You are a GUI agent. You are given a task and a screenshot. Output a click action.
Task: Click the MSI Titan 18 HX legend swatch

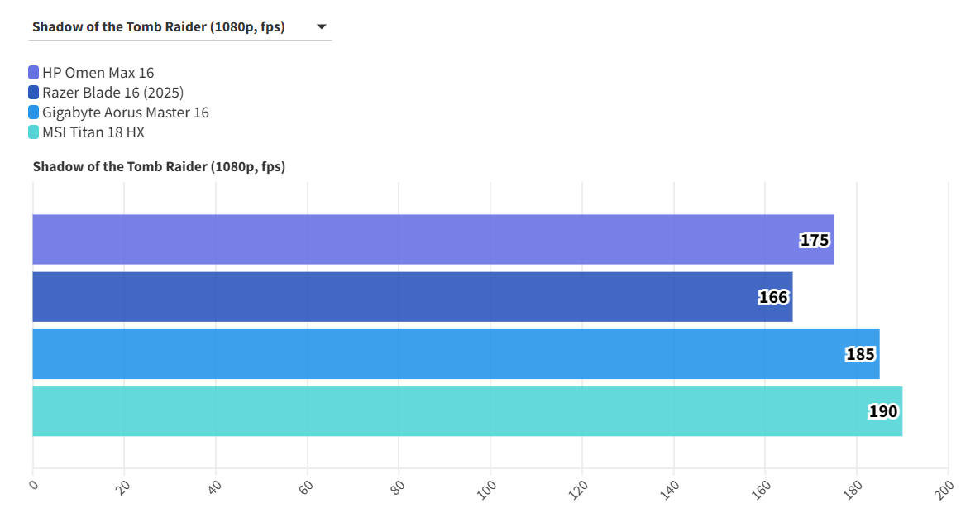(x=33, y=132)
